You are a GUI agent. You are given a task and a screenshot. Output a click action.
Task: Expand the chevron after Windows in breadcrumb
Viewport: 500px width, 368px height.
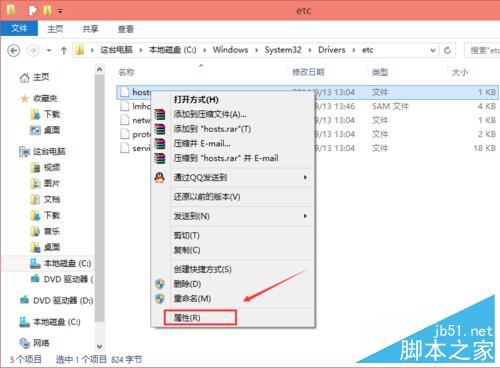[257, 50]
